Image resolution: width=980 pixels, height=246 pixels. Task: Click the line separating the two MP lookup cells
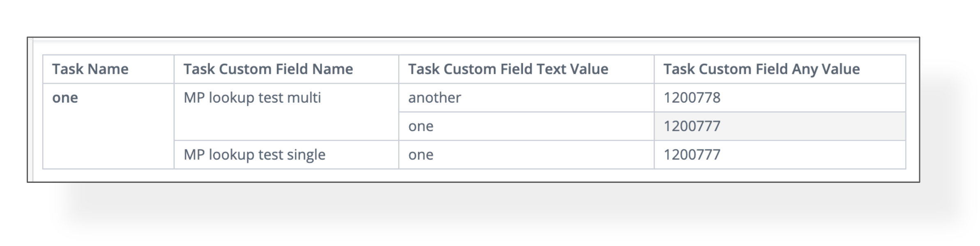(286, 141)
